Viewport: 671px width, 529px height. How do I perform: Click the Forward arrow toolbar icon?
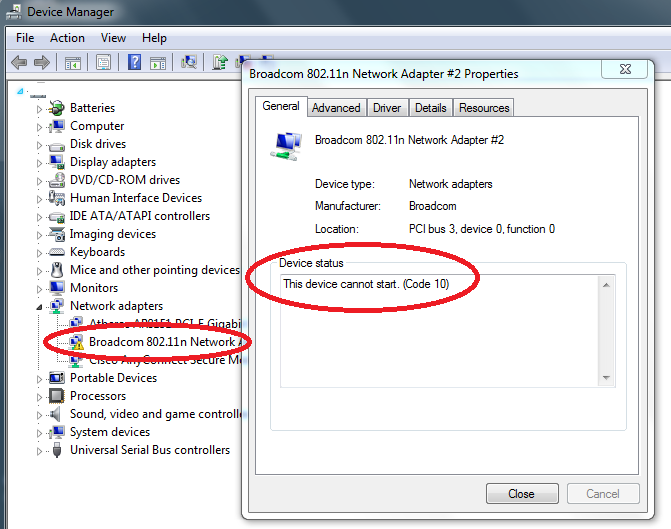point(42,62)
